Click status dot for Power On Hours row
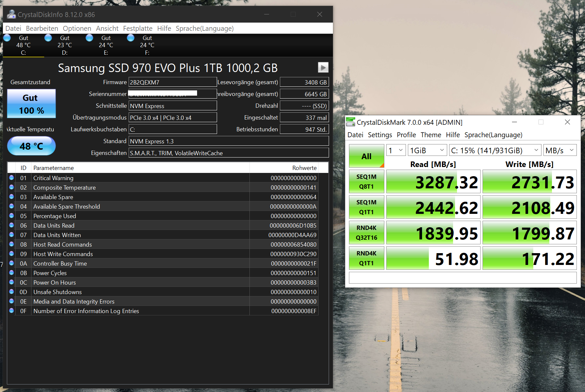Screen dimensions: 585x392 [11, 282]
